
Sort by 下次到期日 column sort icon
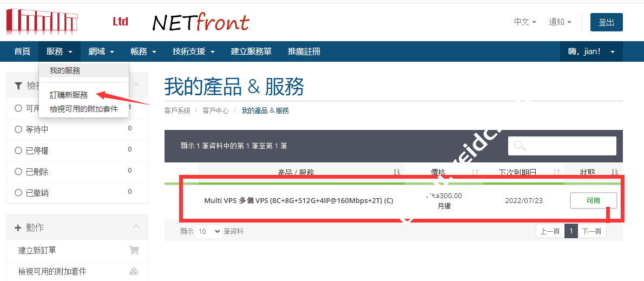coord(557,173)
